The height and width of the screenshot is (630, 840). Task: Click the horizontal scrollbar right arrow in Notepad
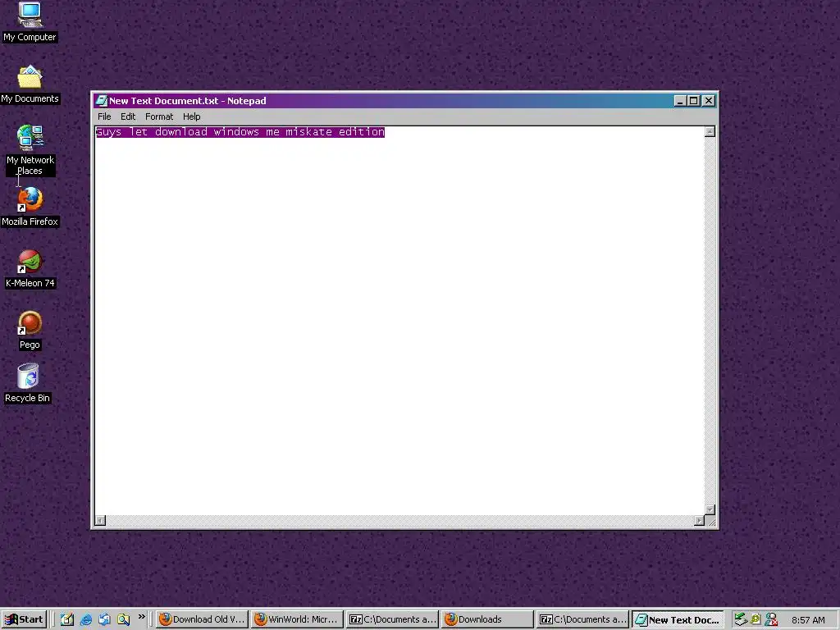699,520
